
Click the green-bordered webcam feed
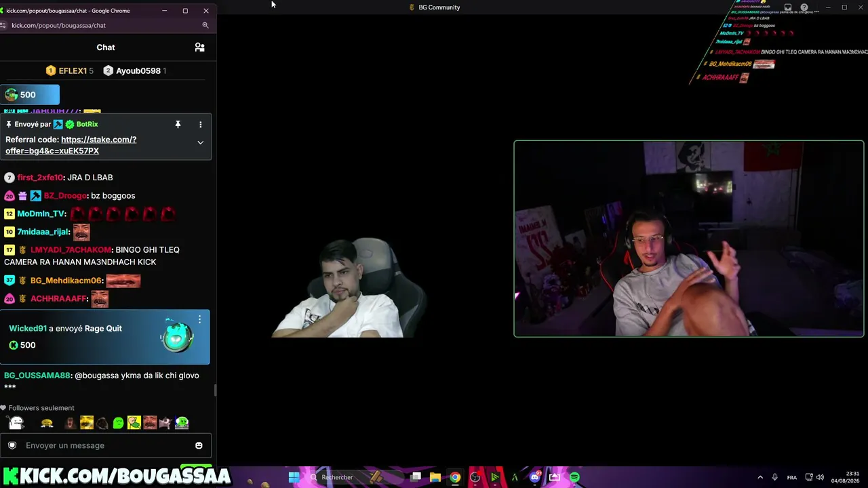(689, 239)
